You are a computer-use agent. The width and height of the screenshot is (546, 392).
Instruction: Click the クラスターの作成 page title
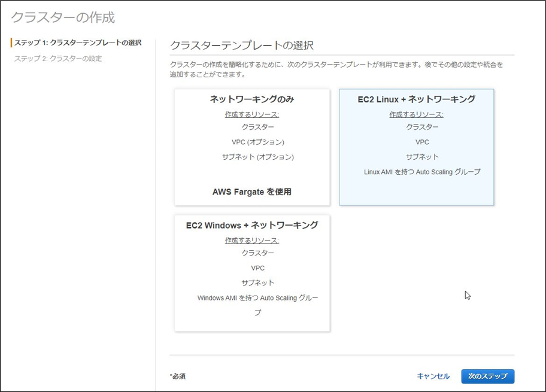click(63, 17)
